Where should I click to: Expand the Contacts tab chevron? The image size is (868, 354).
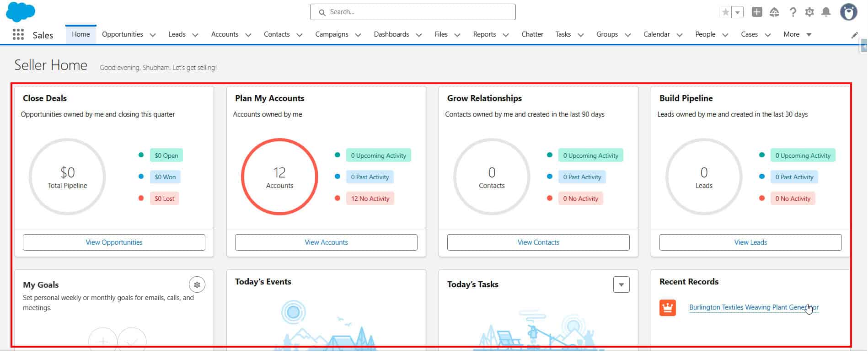coord(300,35)
